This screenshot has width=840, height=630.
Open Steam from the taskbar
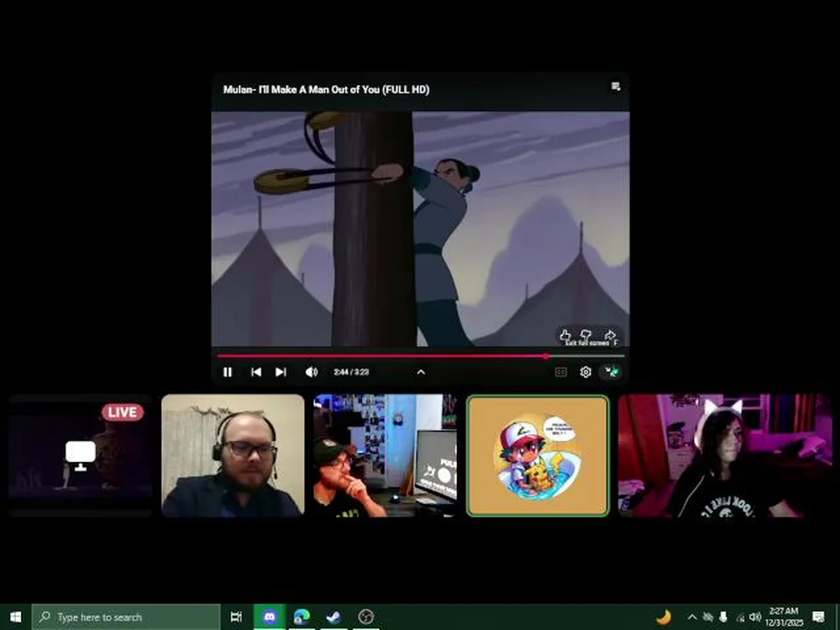click(x=333, y=617)
